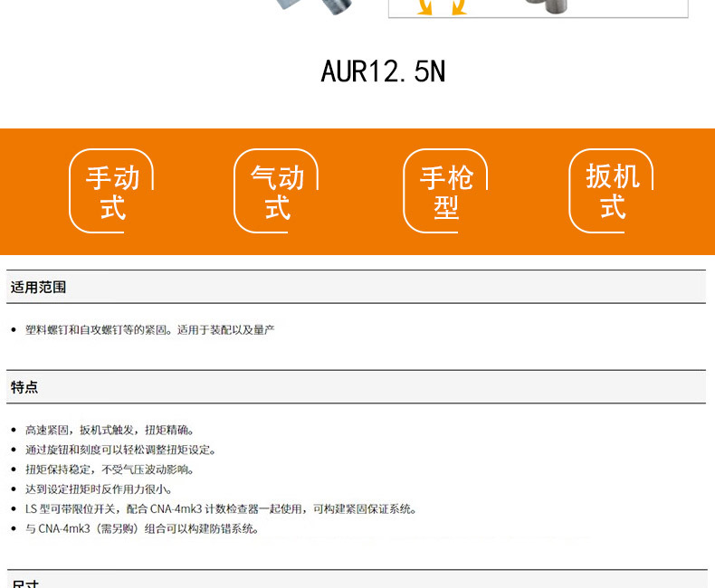
Task: Click the 气动式 rounded badge
Action: click(276, 191)
